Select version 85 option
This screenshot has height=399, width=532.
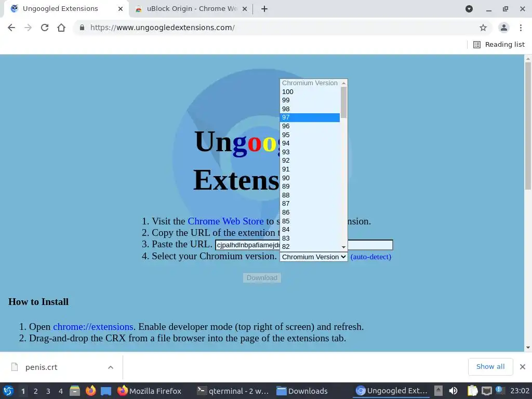pos(310,221)
